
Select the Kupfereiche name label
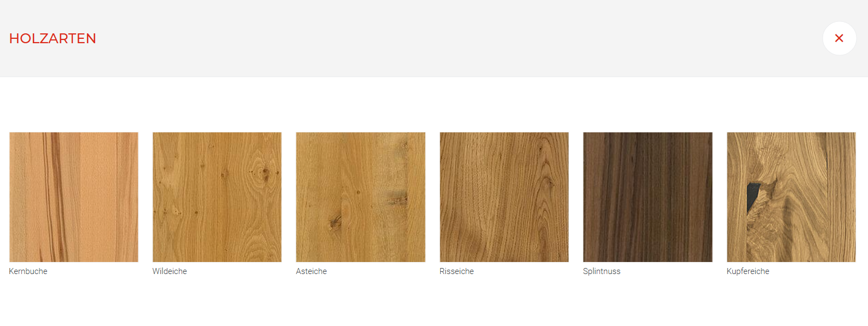pyautogui.click(x=748, y=271)
